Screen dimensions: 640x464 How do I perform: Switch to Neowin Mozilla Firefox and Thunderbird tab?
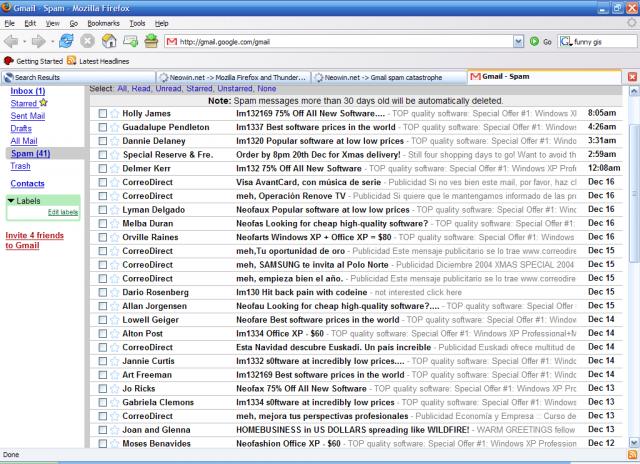point(233,77)
